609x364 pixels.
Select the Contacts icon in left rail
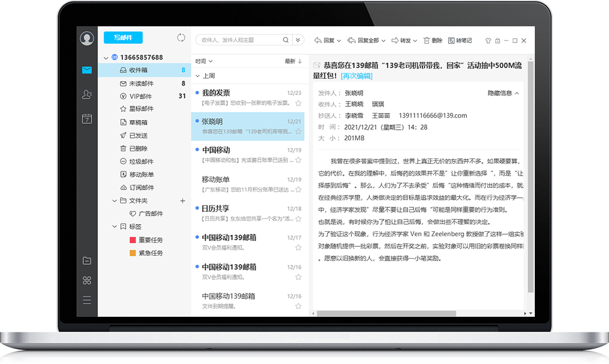[87, 94]
